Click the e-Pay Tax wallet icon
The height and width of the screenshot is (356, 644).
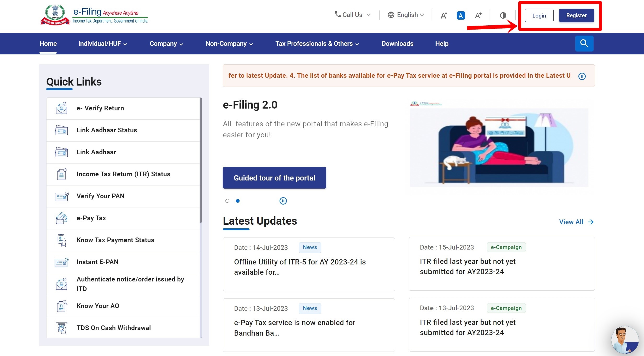tap(61, 218)
